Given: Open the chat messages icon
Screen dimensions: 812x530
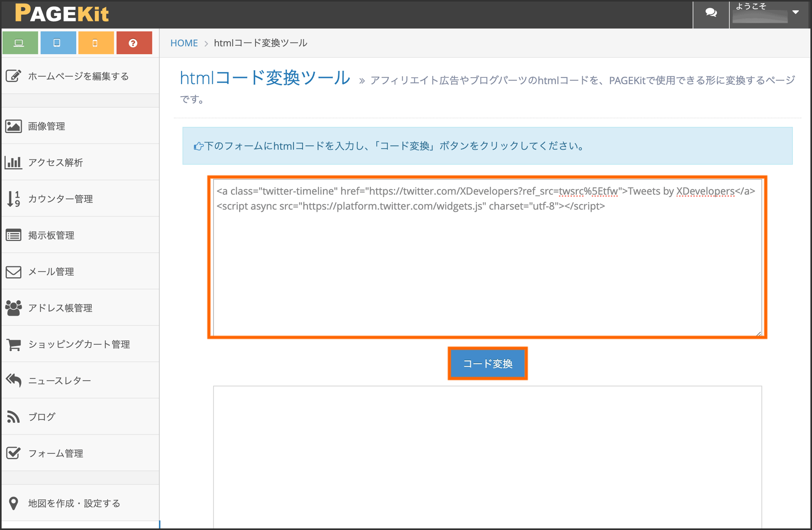Looking at the screenshot, I should pyautogui.click(x=711, y=13).
